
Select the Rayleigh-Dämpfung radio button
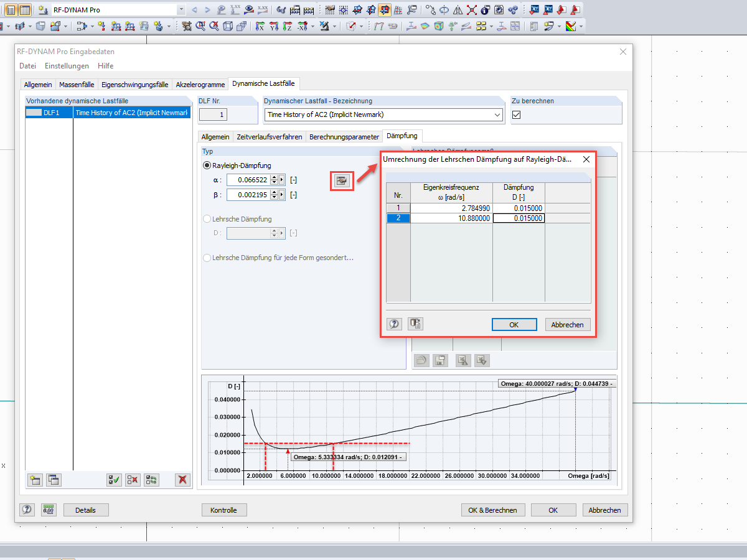click(207, 166)
